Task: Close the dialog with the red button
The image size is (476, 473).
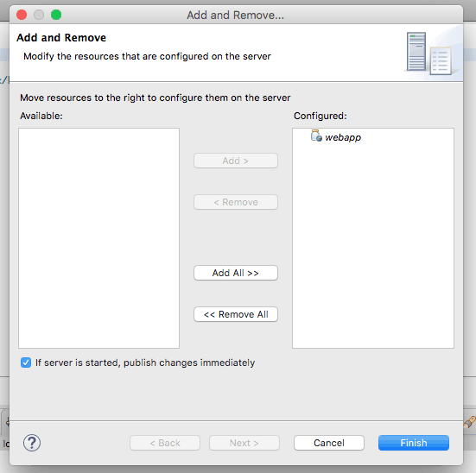Action: pos(22,15)
